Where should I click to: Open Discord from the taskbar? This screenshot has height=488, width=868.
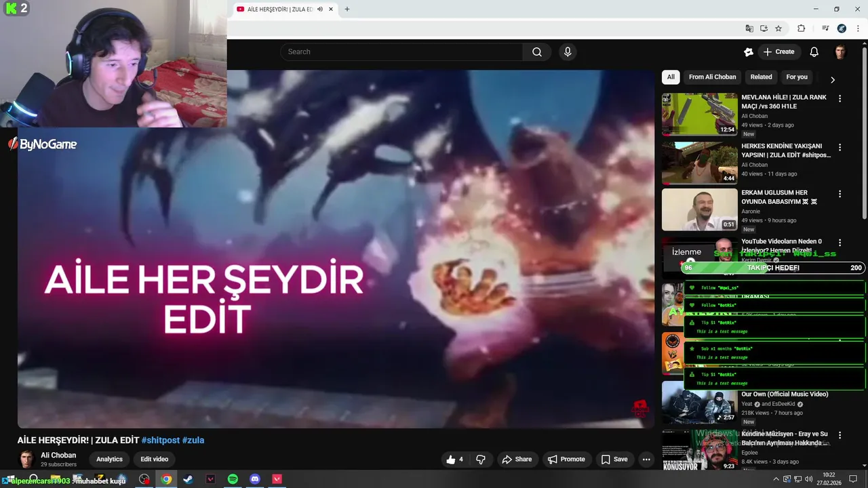pos(255,479)
